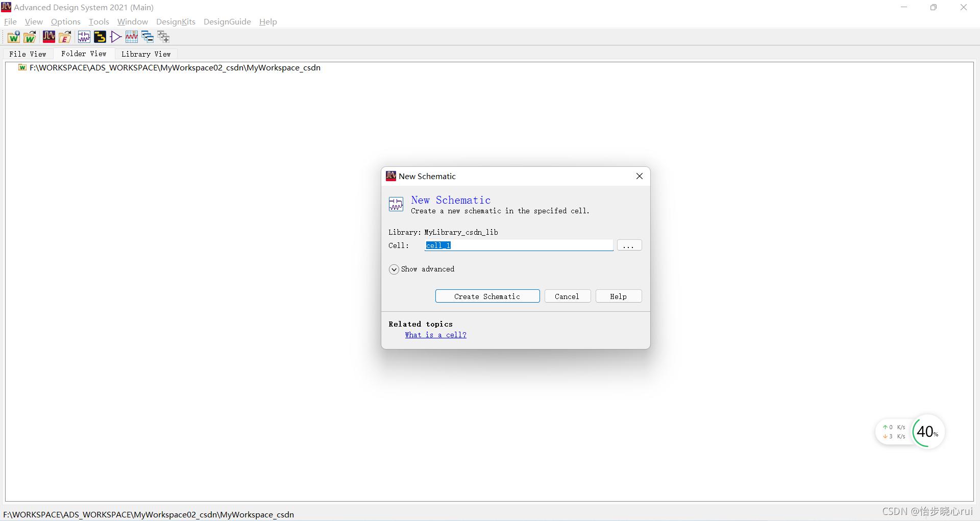Switch to the Library View tab
The image size is (980, 521).
[146, 54]
